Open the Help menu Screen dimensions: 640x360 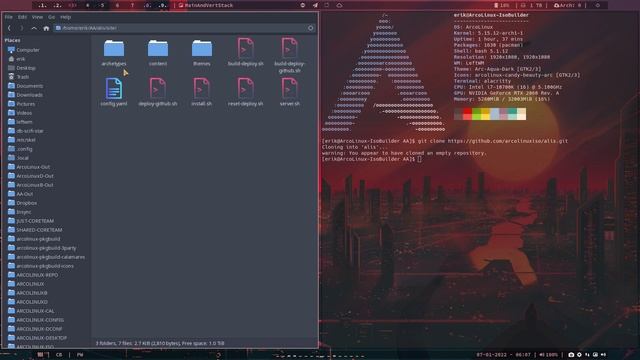tap(65, 17)
